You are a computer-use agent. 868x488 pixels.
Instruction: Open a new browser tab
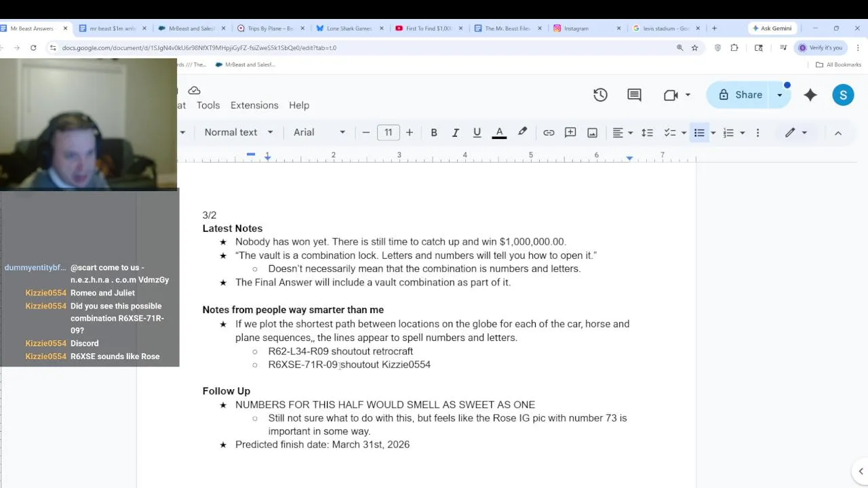coord(714,28)
